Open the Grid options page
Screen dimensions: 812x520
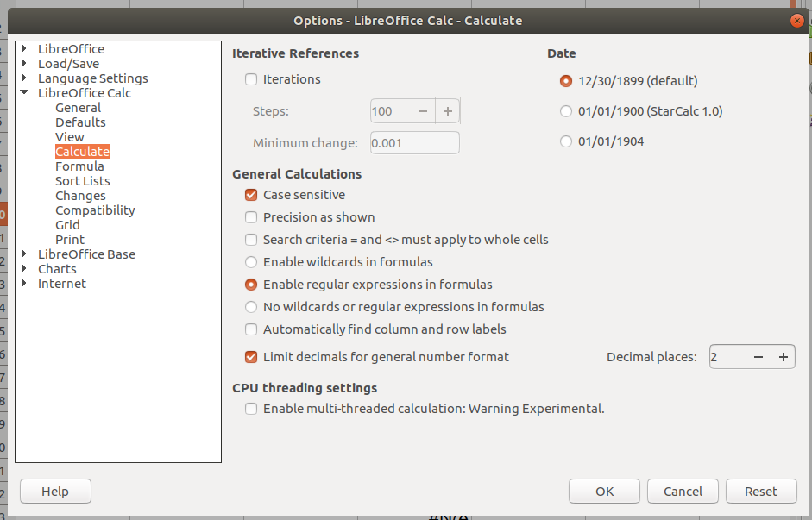coord(67,225)
